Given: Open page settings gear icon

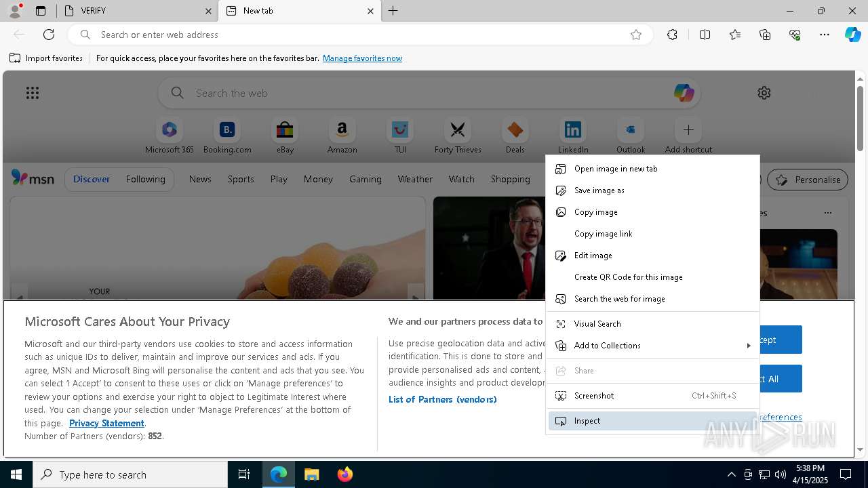Looking at the screenshot, I should click(764, 93).
